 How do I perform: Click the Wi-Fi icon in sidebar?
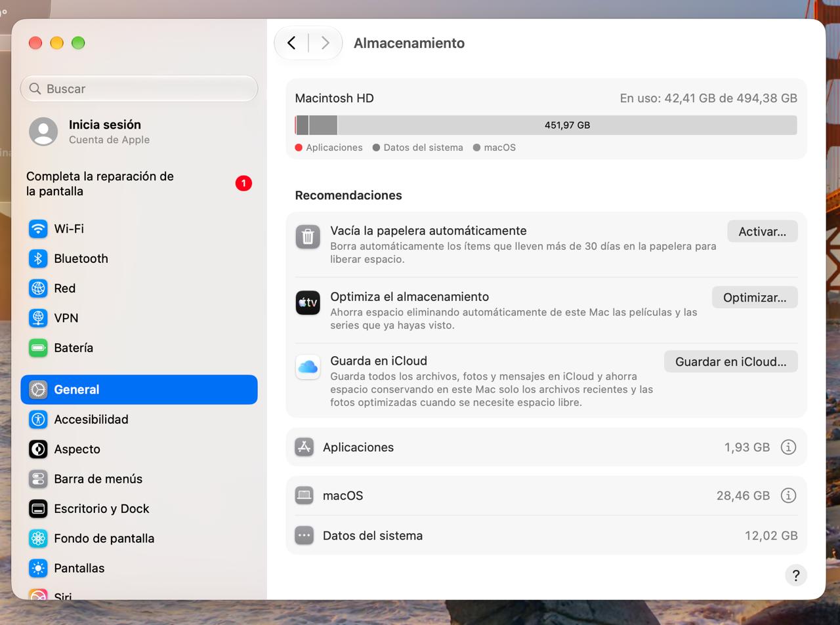pyautogui.click(x=38, y=229)
